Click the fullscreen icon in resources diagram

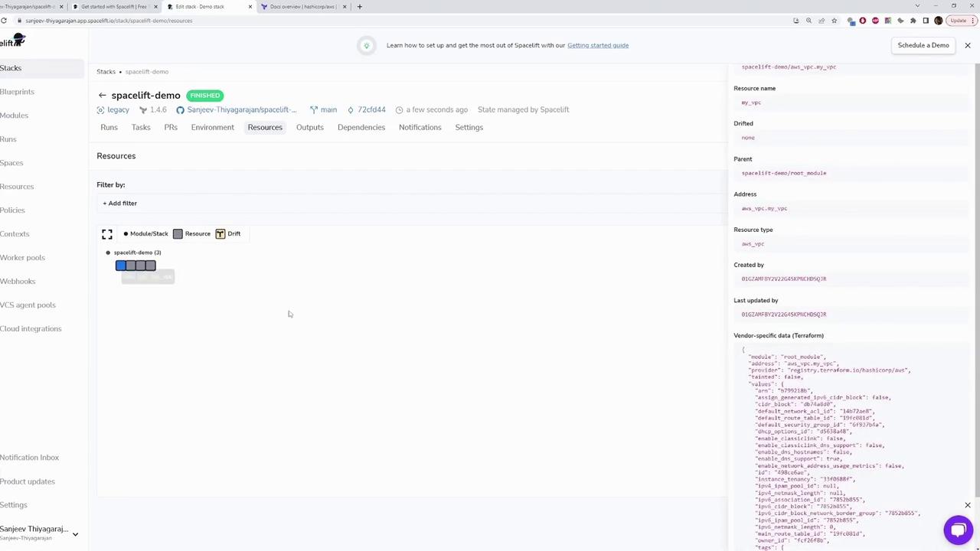point(107,234)
